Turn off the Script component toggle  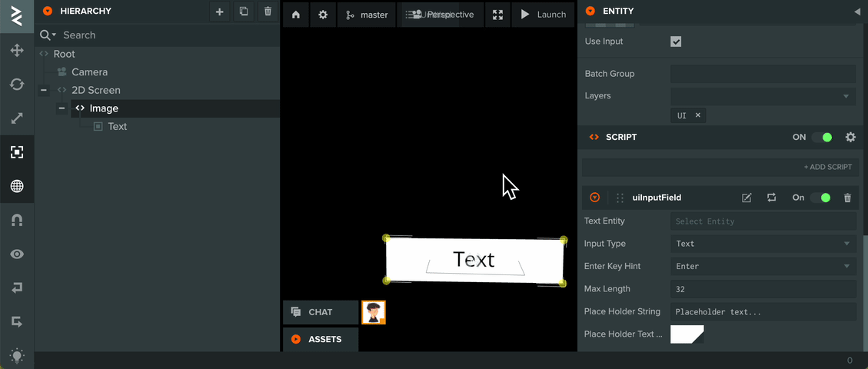(822, 137)
